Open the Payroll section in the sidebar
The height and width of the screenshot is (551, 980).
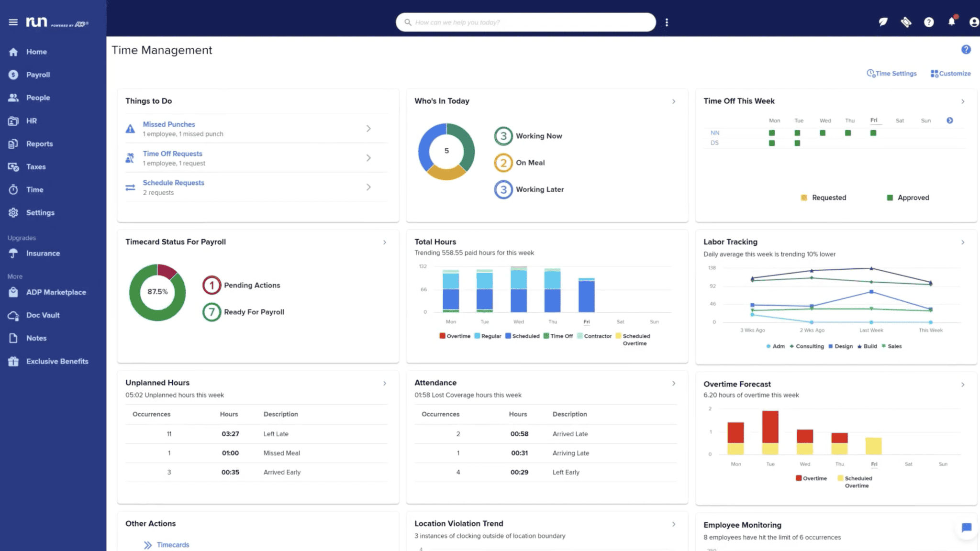point(38,75)
